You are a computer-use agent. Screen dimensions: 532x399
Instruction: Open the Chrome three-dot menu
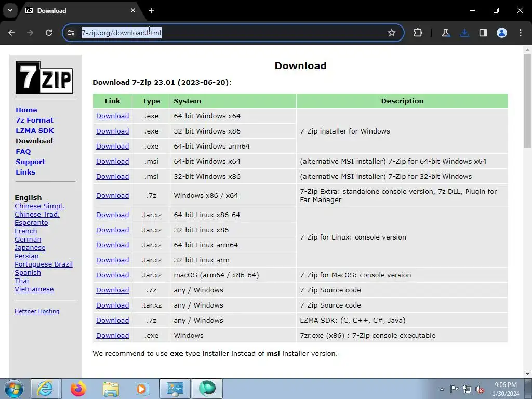521,33
